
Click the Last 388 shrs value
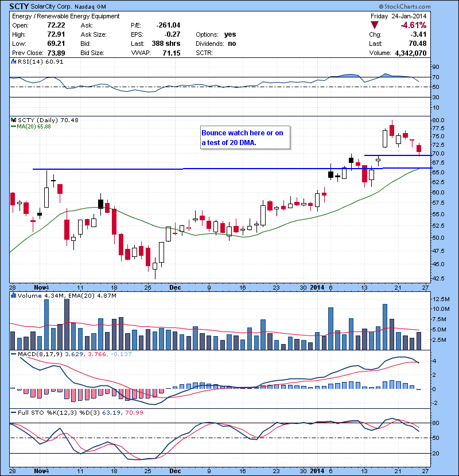click(x=166, y=44)
